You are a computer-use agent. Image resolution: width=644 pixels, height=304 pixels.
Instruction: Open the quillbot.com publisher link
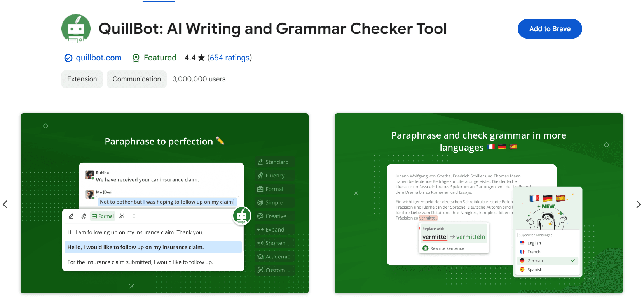pos(99,58)
